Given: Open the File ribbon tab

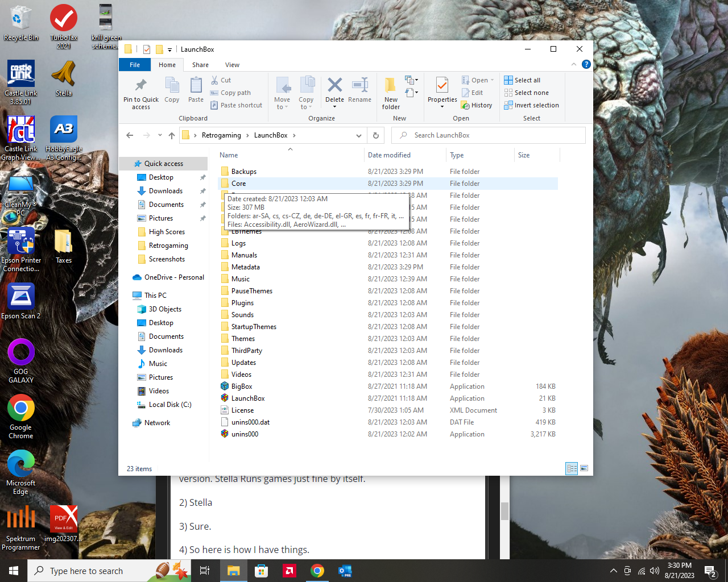Looking at the screenshot, I should pyautogui.click(x=135, y=65).
